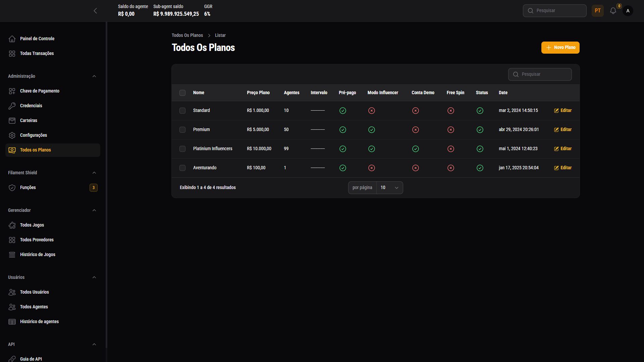Screen dimensions: 644x362
Task: Click the Todos Agentes people icon
Action: [12, 307]
